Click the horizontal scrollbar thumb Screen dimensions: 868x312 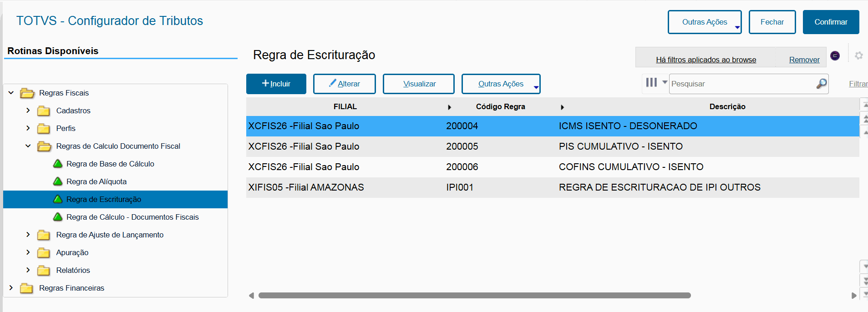(474, 296)
